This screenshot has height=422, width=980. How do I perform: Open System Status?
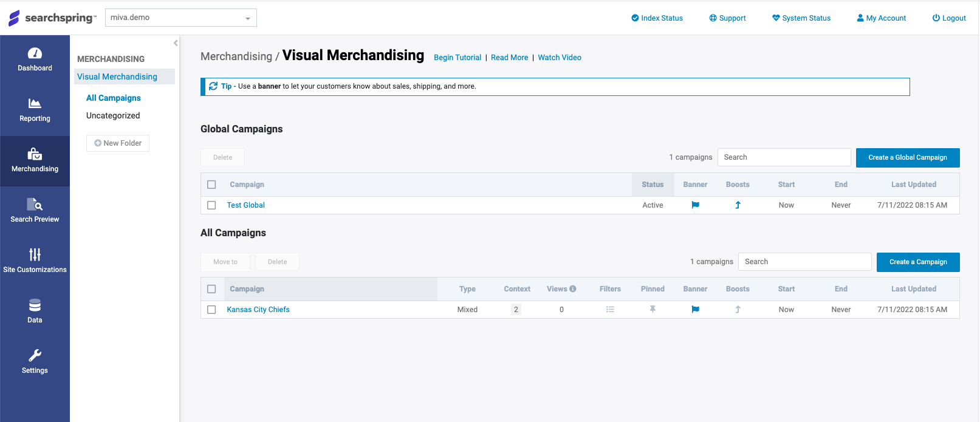(x=801, y=18)
